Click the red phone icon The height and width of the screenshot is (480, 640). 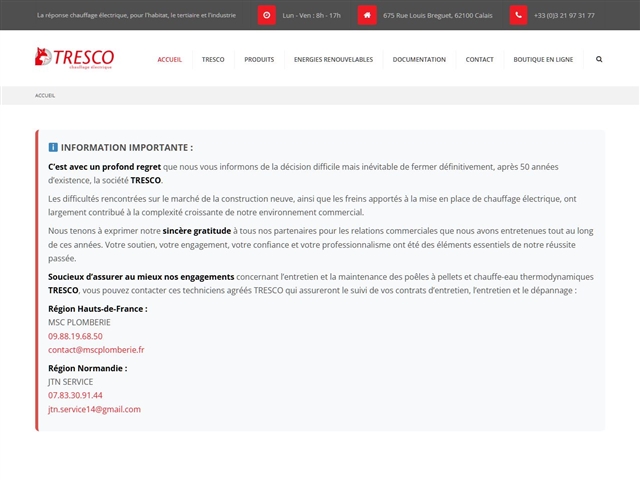point(518,15)
